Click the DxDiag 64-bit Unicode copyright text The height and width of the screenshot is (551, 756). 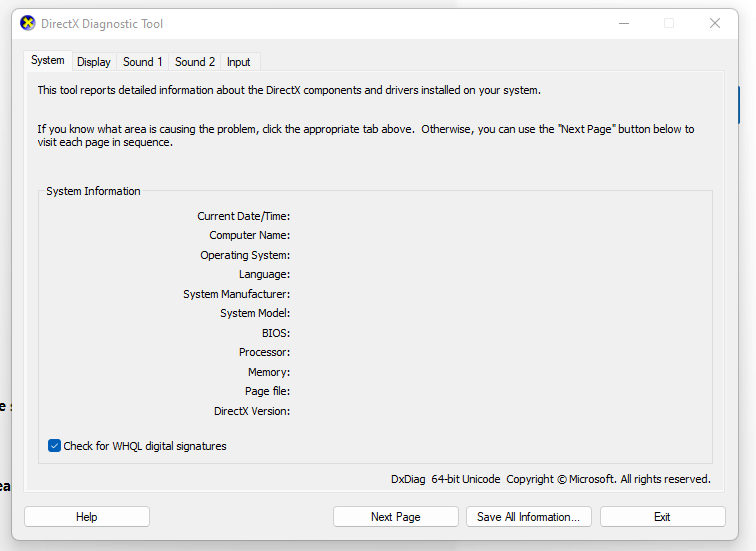click(551, 479)
